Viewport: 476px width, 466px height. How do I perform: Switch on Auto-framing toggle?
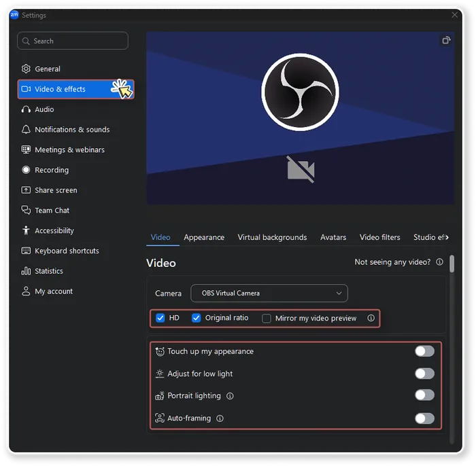point(424,418)
